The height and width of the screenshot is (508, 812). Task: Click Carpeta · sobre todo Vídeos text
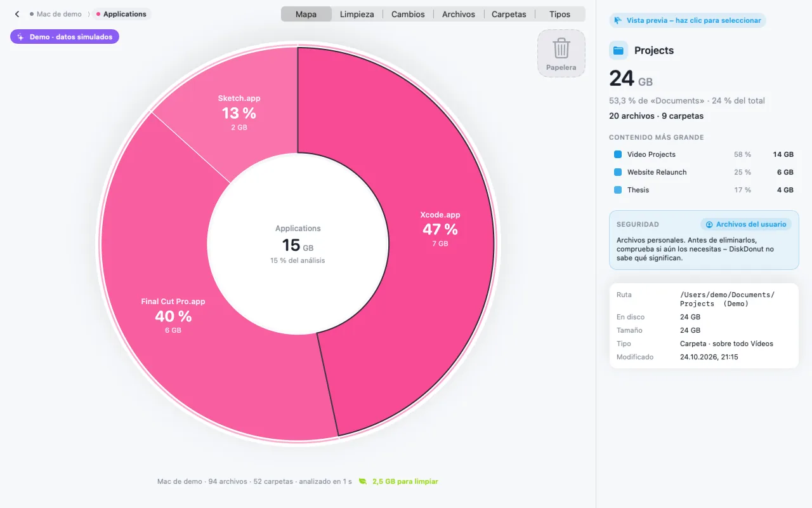(726, 344)
